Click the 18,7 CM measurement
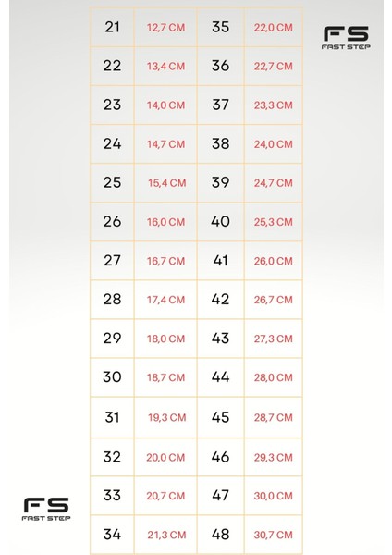Screen dimensions: 392x555 [x=165, y=377]
